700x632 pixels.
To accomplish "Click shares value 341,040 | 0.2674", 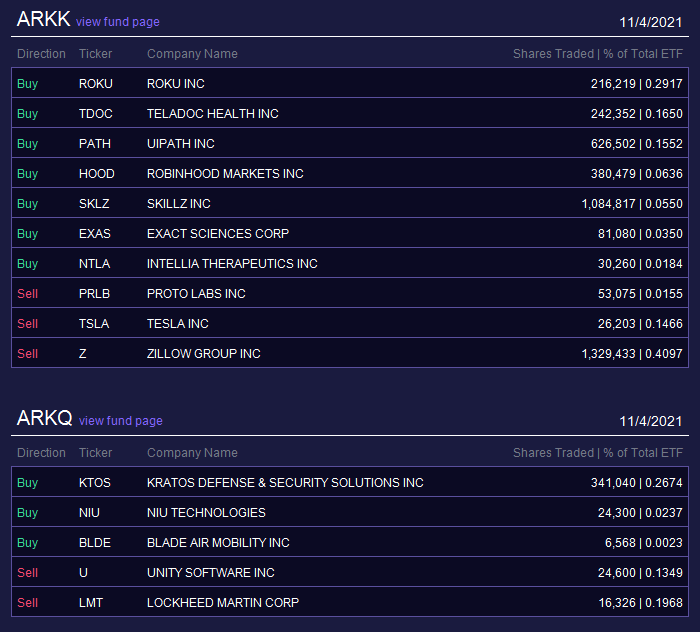I will pos(637,482).
